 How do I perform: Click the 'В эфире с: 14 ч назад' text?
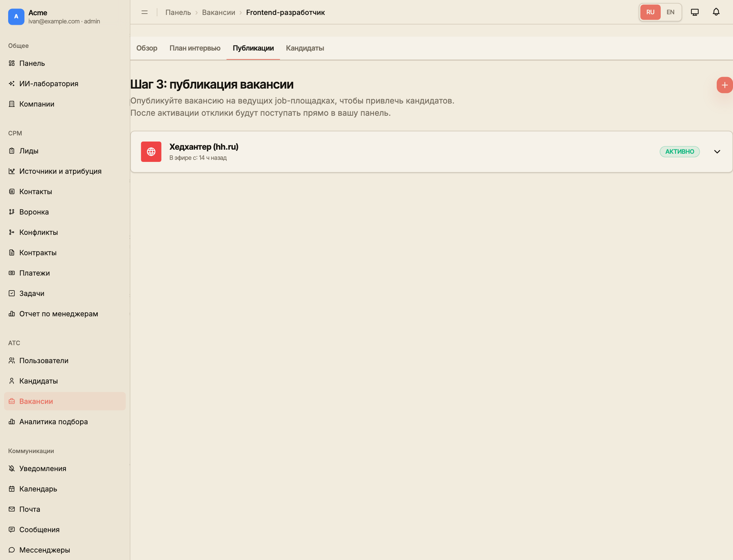click(x=198, y=158)
